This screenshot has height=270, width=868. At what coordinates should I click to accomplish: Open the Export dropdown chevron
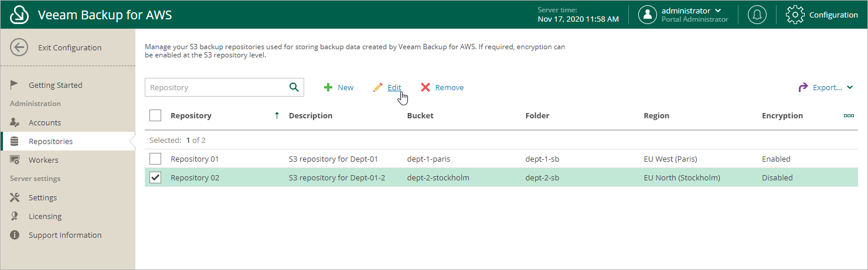(850, 87)
